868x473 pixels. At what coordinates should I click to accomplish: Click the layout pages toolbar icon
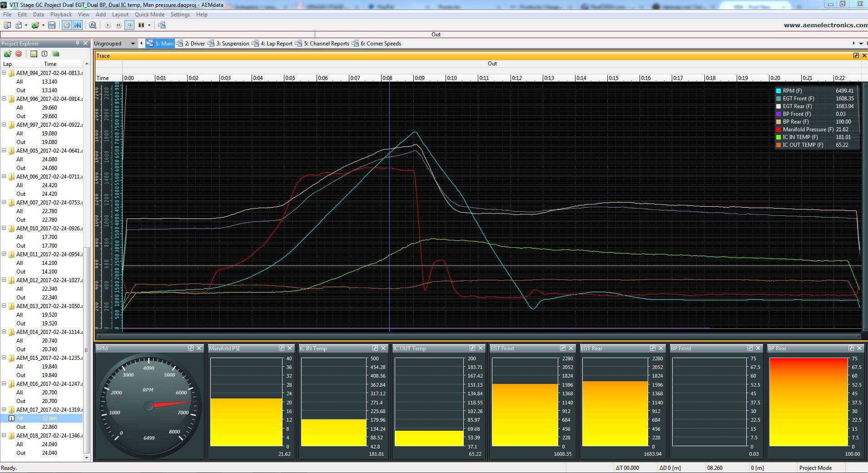[x=162, y=25]
